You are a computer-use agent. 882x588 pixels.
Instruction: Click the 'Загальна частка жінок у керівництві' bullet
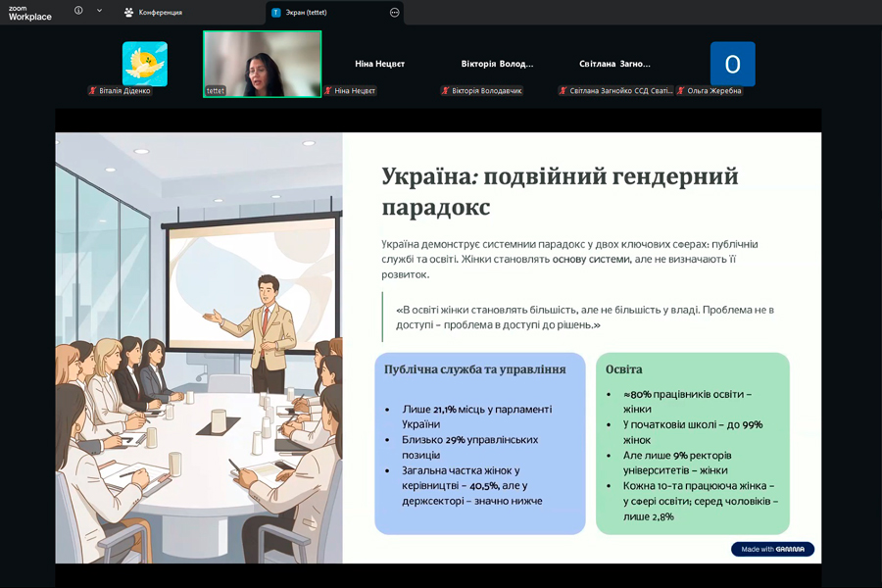click(x=472, y=485)
